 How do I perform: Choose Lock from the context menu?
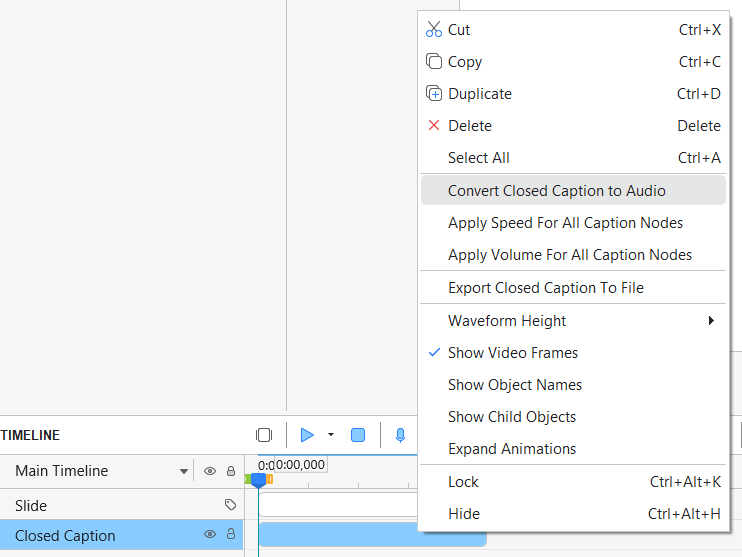(573, 482)
